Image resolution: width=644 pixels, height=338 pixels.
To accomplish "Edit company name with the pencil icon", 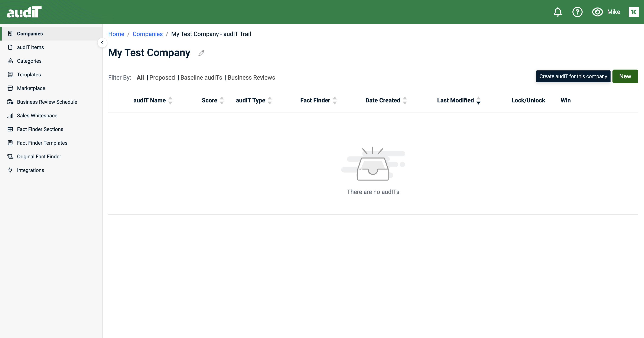I will point(201,53).
